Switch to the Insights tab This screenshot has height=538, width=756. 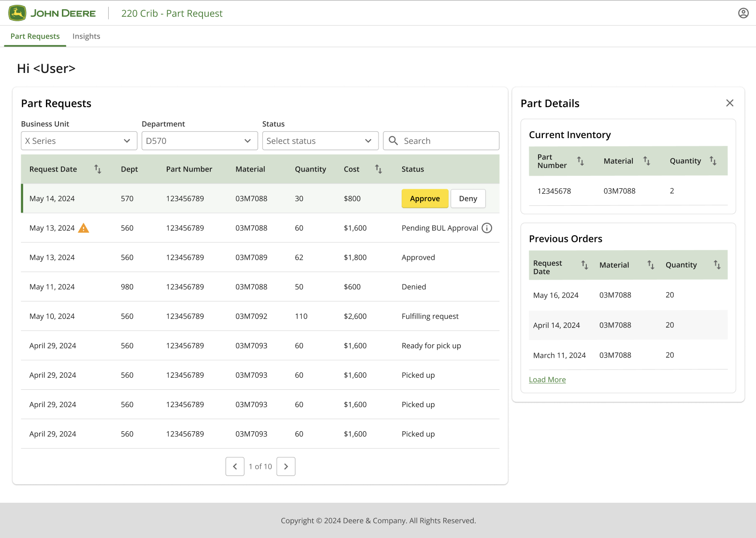click(x=87, y=36)
